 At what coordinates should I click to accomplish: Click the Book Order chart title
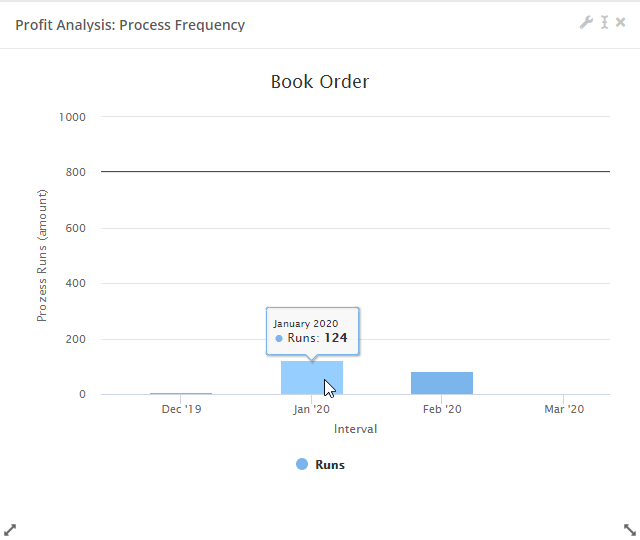[x=320, y=82]
